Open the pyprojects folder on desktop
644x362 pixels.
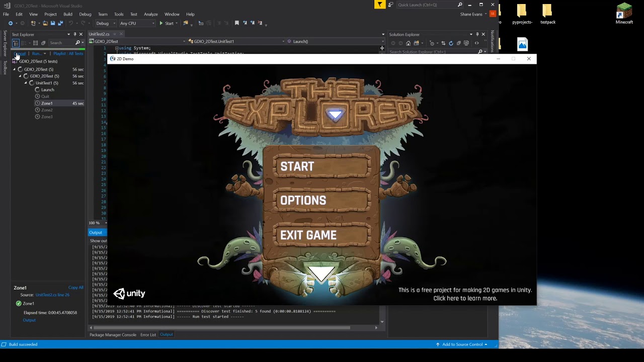[x=522, y=14]
